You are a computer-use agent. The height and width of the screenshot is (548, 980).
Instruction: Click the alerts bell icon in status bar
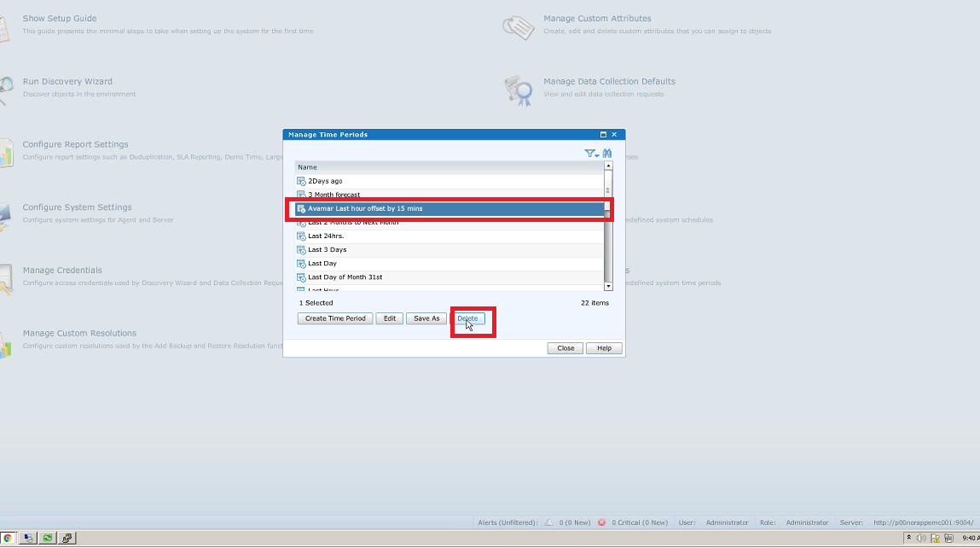[548, 522]
